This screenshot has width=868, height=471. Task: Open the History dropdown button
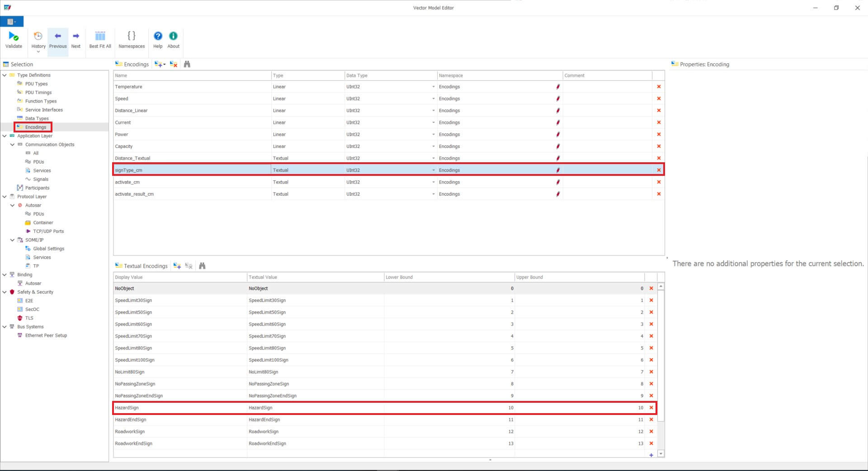[38, 41]
